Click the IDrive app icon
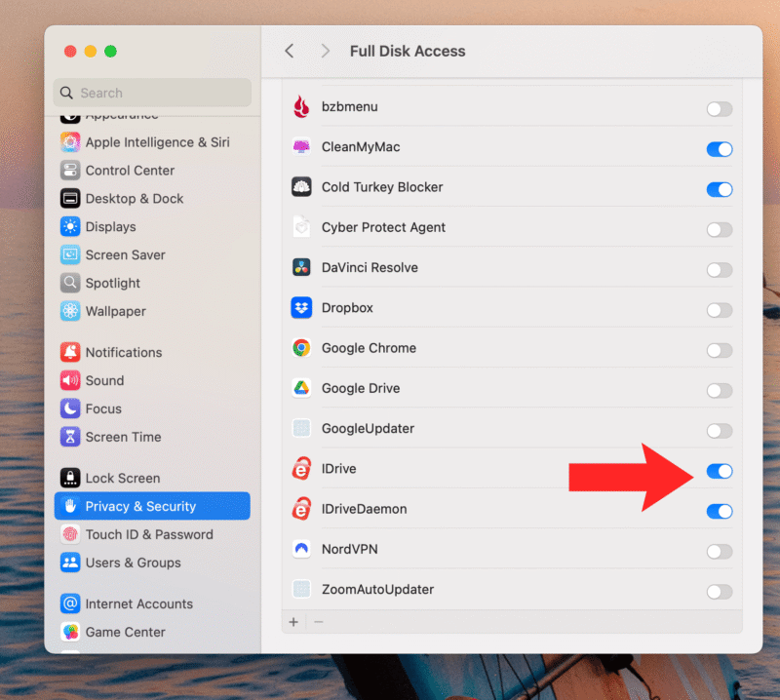780x700 pixels. point(301,469)
